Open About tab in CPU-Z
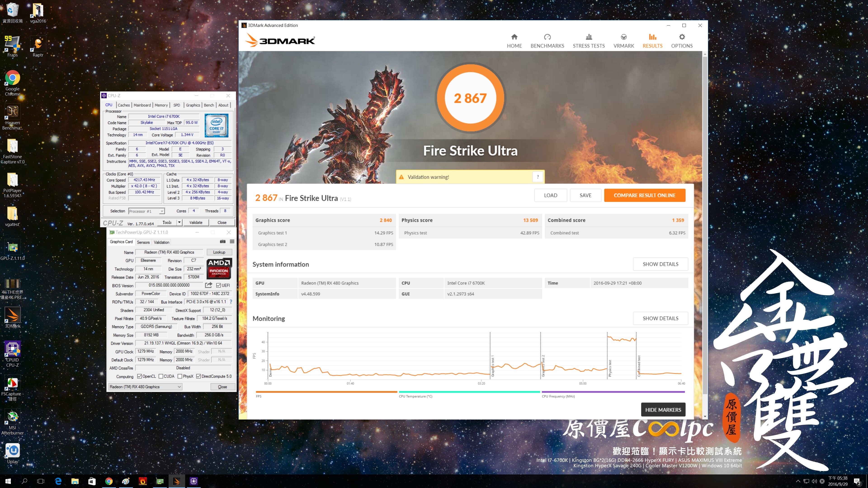The image size is (868, 488). pos(223,105)
